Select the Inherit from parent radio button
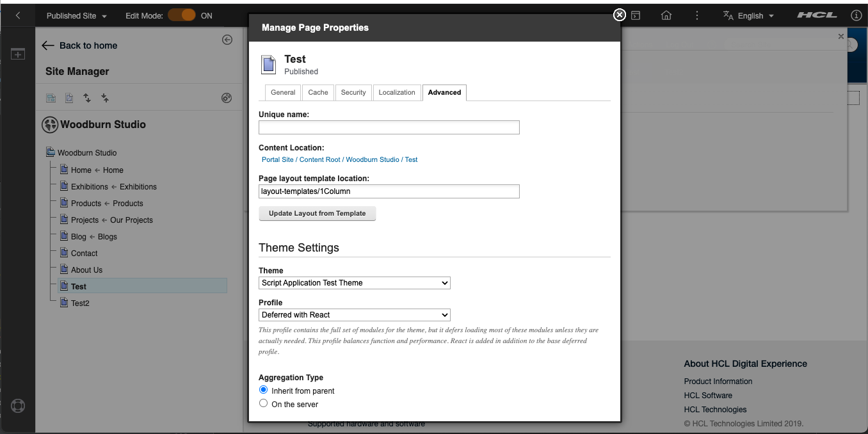 click(263, 389)
